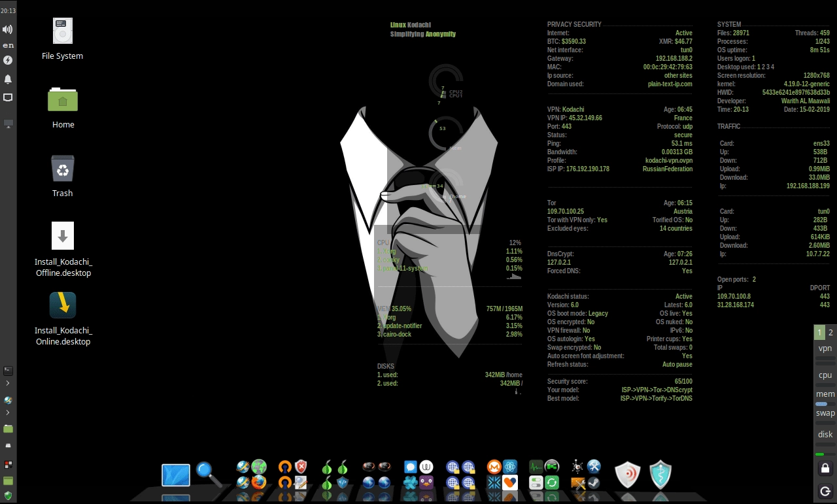
Task: Click the Tor IP 109.70.100.25 text
Action: click(566, 211)
